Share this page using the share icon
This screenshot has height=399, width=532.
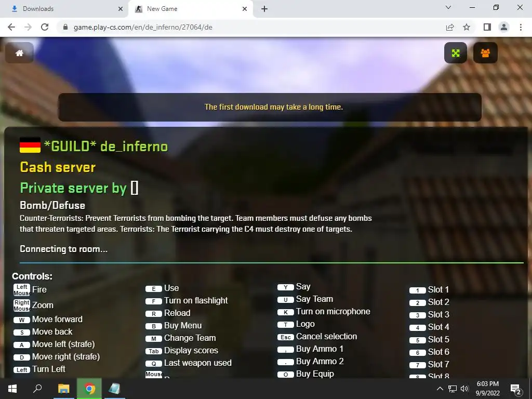(450, 27)
